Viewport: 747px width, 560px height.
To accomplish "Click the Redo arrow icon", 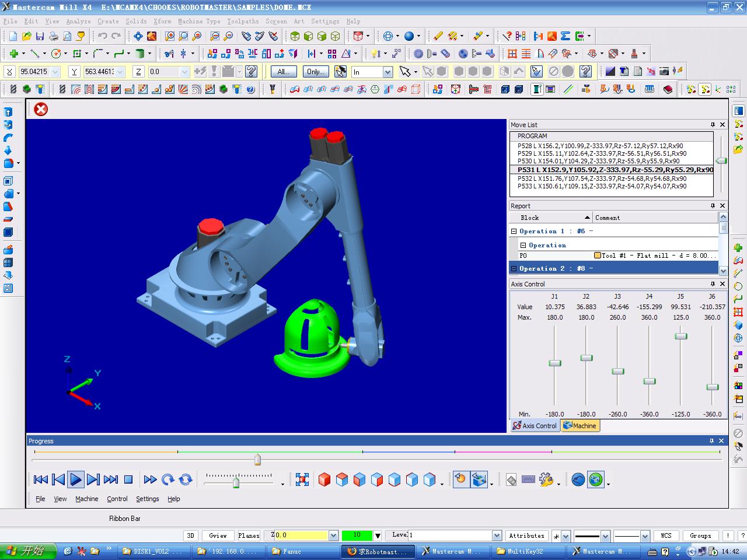I will pyautogui.click(x=116, y=36).
